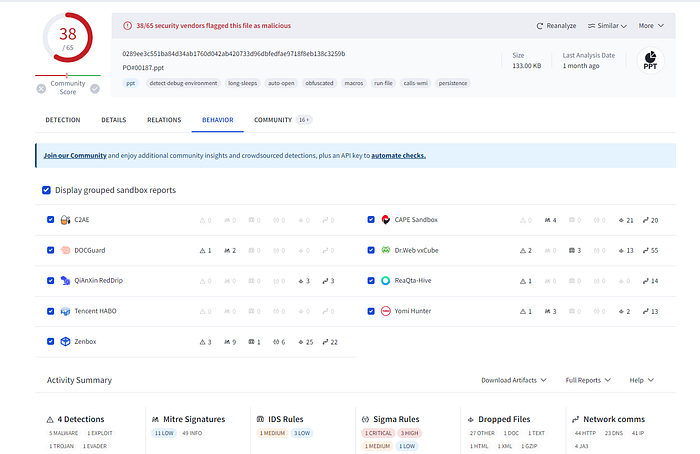700x454 pixels.
Task: Uncheck the C2AE sandbox checkbox
Action: pos(50,220)
